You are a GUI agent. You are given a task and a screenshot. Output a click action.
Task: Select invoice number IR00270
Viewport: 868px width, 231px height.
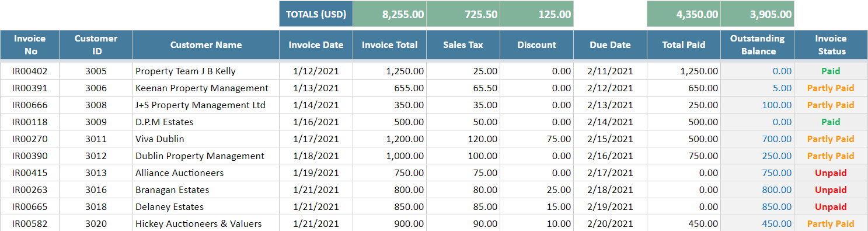[x=30, y=139]
